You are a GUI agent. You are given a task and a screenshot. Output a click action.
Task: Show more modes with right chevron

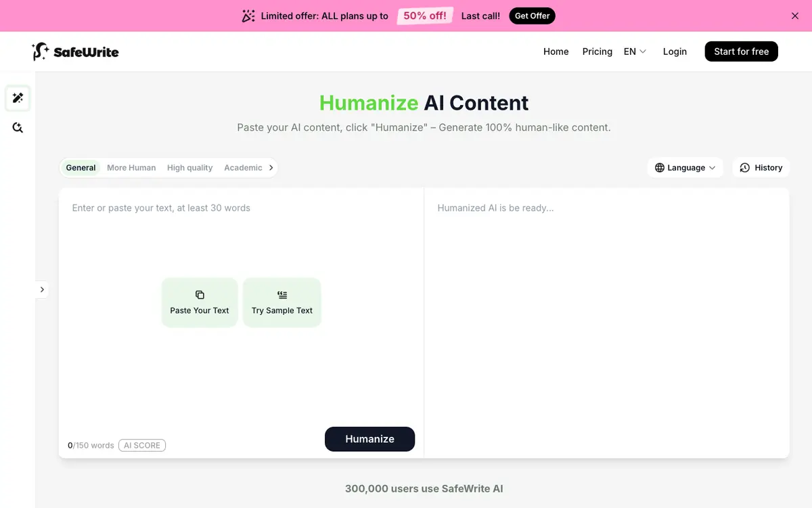(x=271, y=167)
